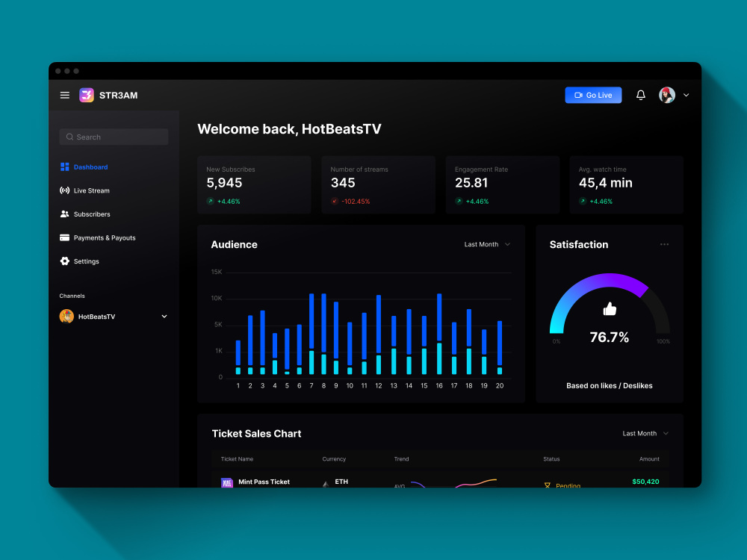
Task: Click the ETH currency icon
Action: tap(326, 484)
